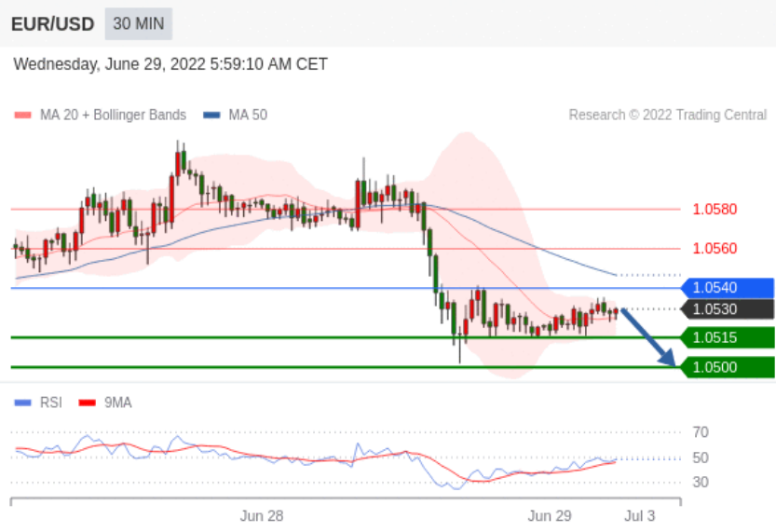Click the 'Jul 3' date axis label
Screen dimensions: 776x532
[639, 516]
